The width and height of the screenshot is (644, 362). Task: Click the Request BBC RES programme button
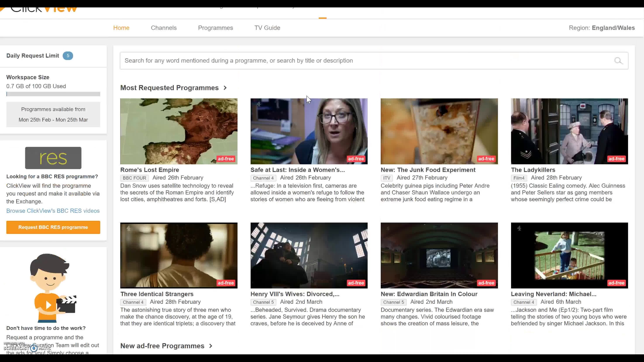coord(53,227)
